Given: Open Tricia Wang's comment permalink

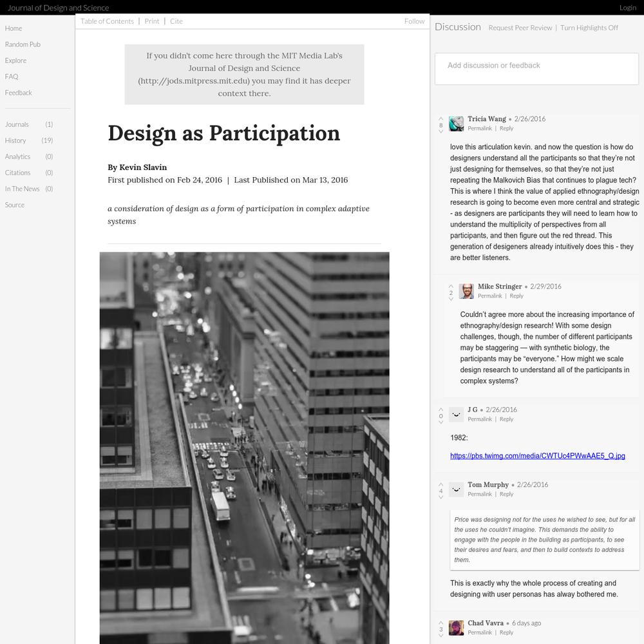Looking at the screenshot, I should 480,128.
